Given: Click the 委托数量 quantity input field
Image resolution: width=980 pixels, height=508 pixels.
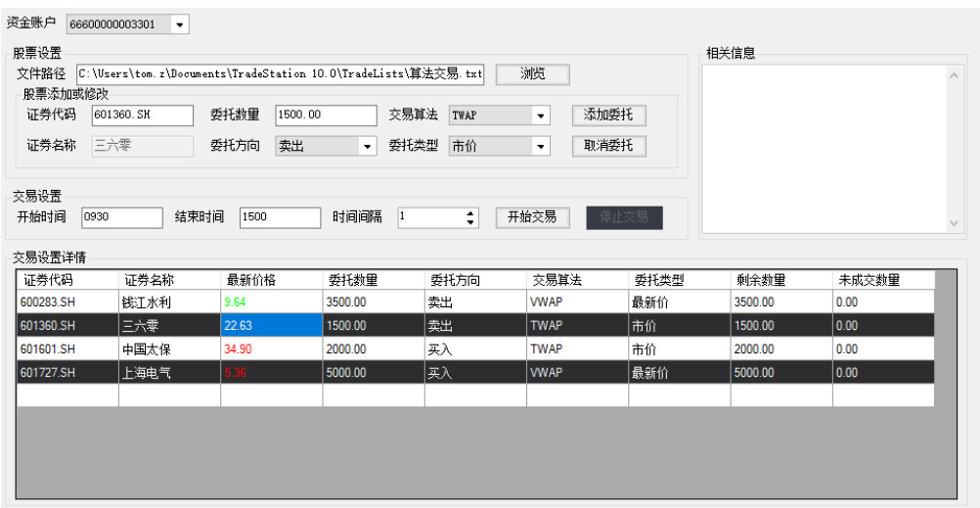Looking at the screenshot, I should tap(326, 115).
